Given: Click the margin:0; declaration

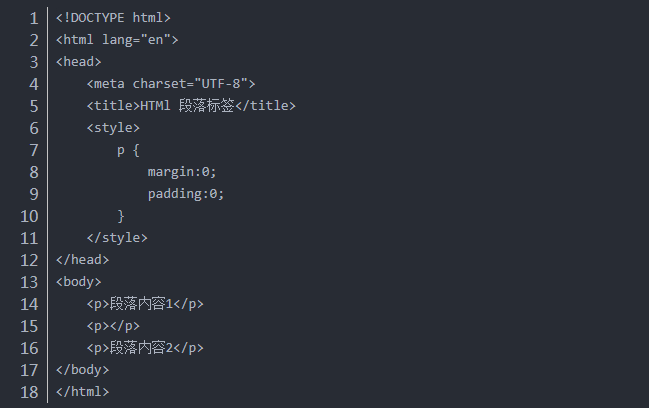Looking at the screenshot, I should coord(182,172).
